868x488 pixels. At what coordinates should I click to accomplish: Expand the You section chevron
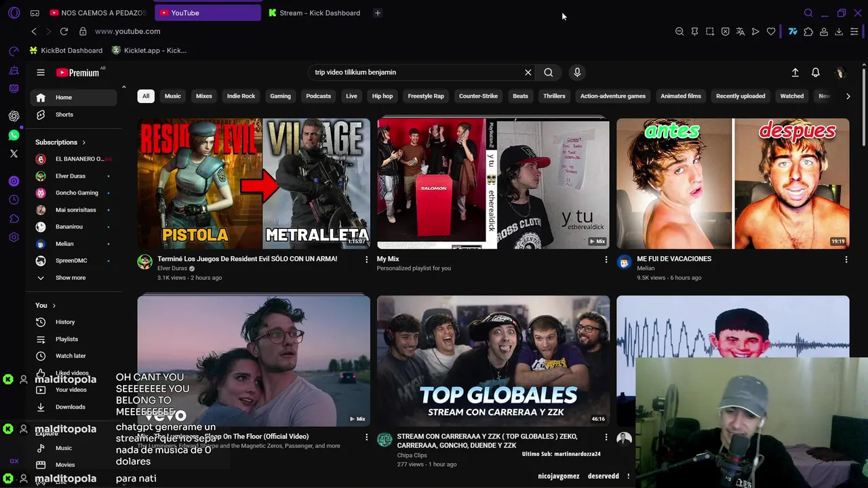pyautogui.click(x=54, y=306)
